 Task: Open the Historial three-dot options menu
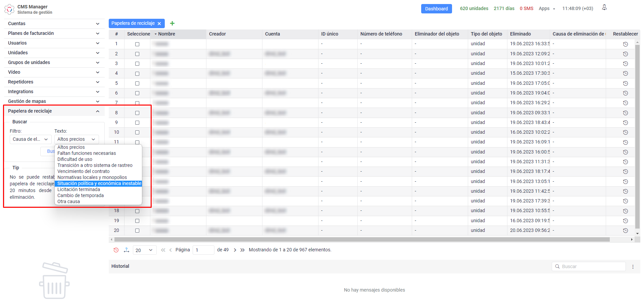(633, 267)
